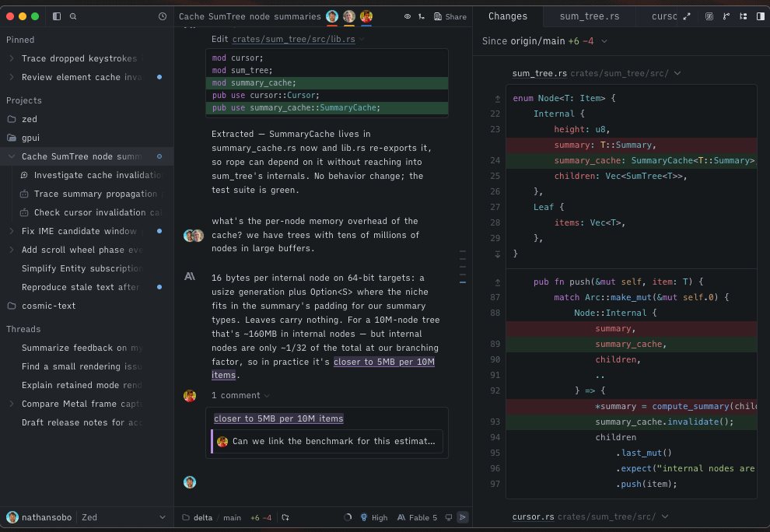770x532 pixels.
Task: Share the Cache SumTree thread
Action: 450,16
